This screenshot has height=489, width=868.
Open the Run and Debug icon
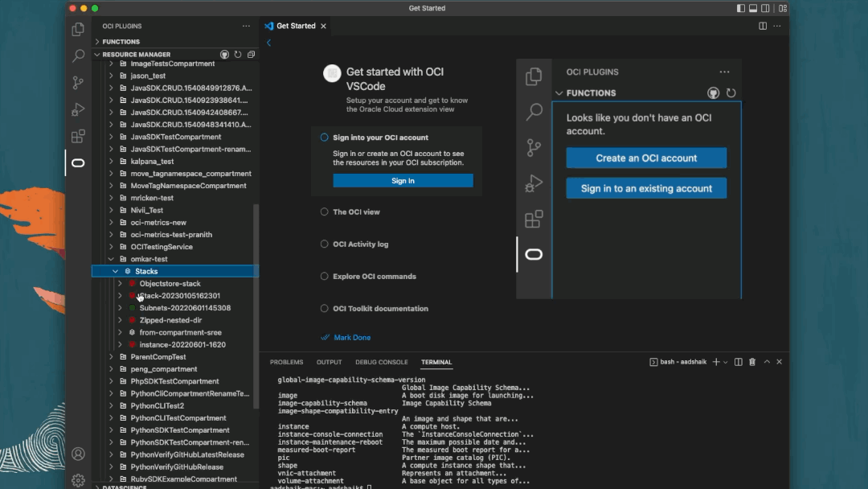click(x=77, y=109)
